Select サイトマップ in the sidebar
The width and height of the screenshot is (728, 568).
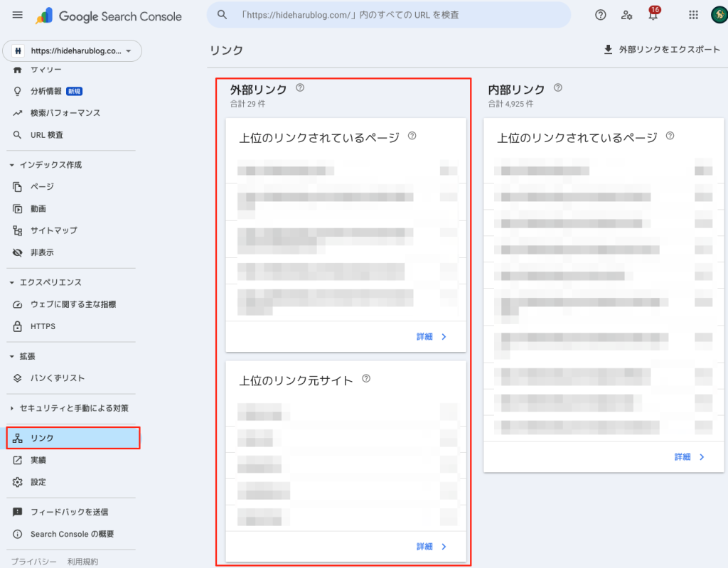pos(53,230)
